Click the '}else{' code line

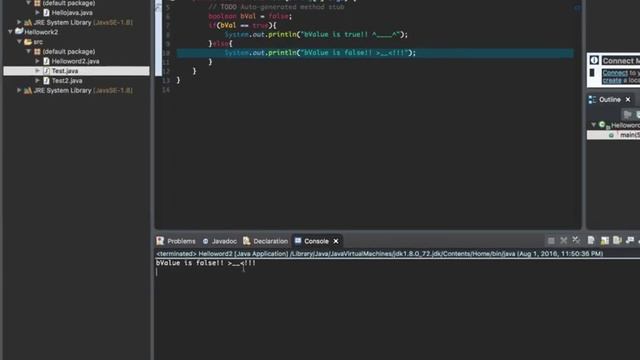coord(220,44)
